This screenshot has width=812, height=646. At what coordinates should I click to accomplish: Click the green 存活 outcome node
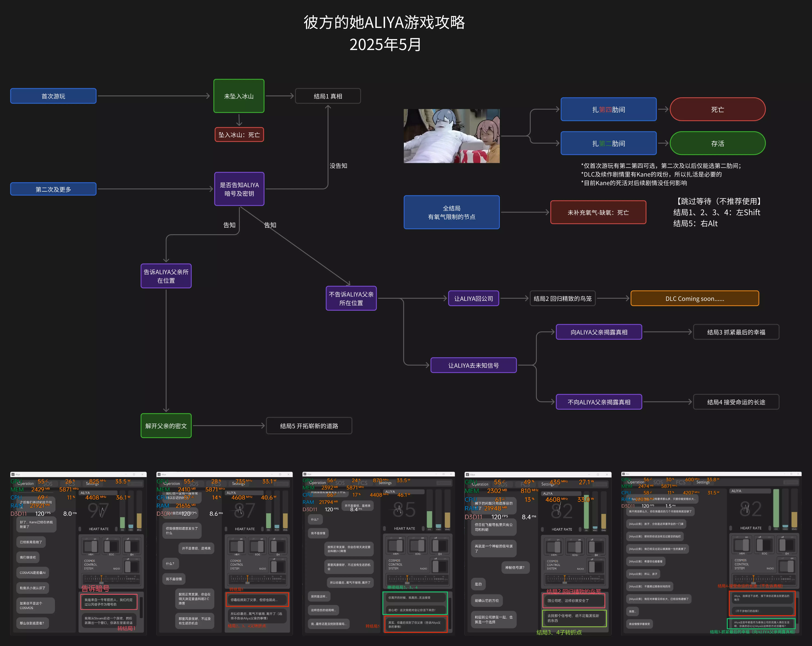718,143
